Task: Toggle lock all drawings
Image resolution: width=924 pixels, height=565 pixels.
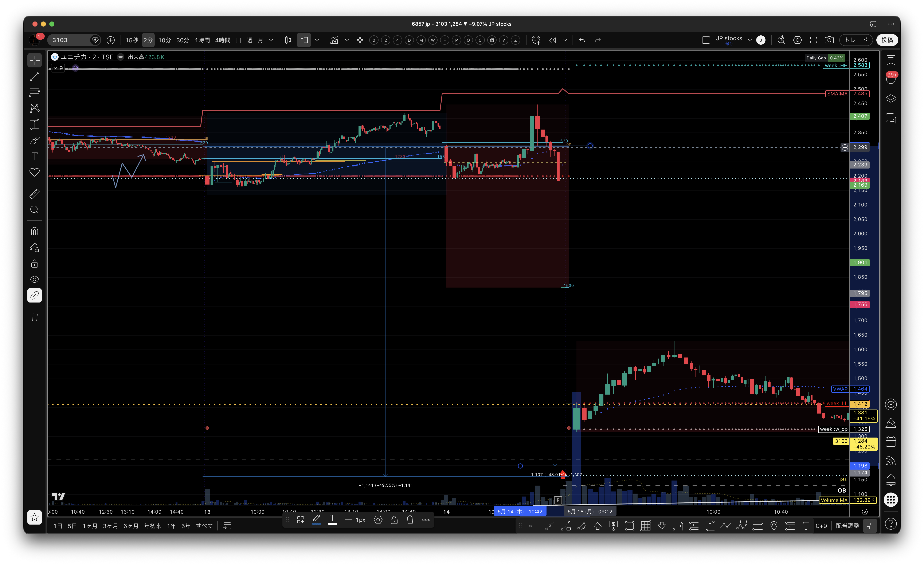Action: (35, 264)
